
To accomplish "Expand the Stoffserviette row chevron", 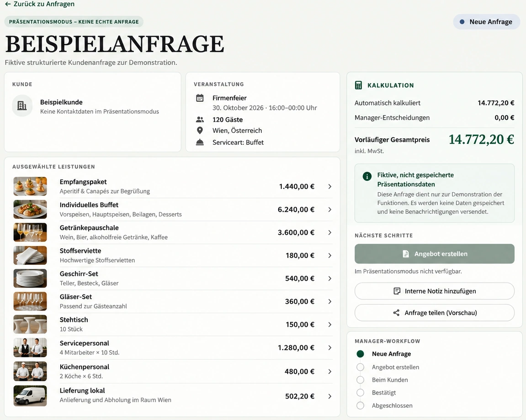I will [x=330, y=255].
